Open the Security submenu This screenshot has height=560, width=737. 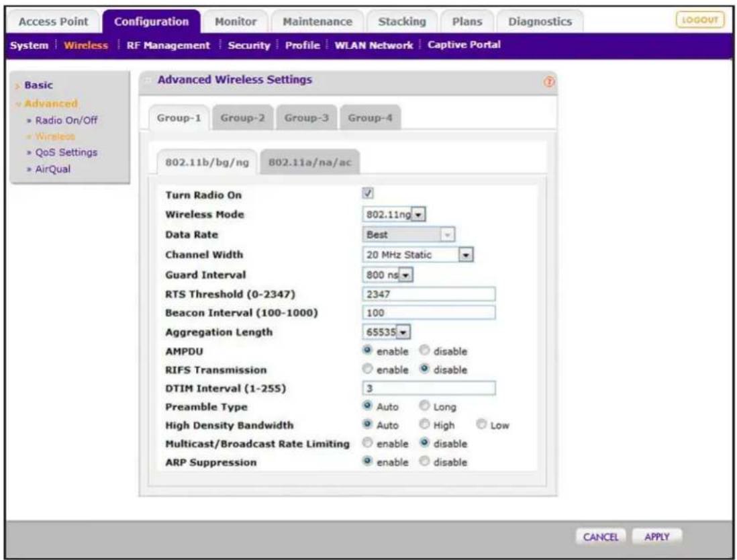(x=249, y=46)
